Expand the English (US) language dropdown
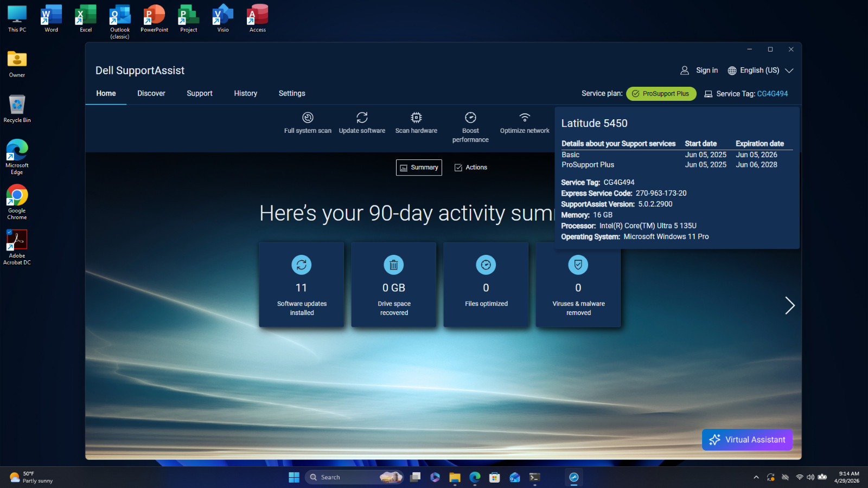Screen dimensions: 868x488 coord(789,70)
